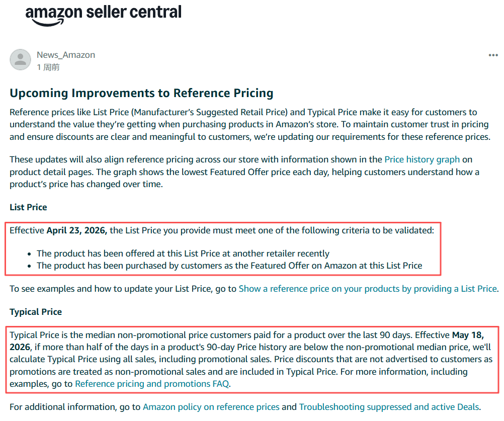Click the "Typical Price" section heading

click(x=36, y=312)
